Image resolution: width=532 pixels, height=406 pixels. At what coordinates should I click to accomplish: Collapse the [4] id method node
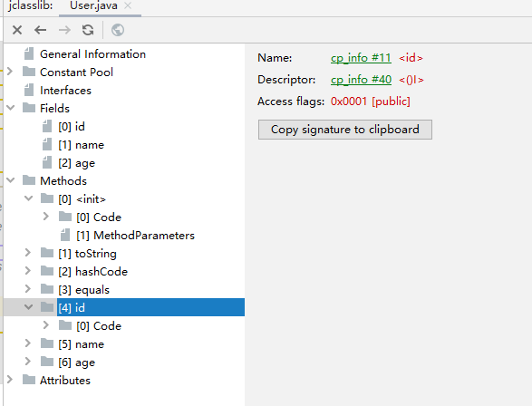click(28, 307)
